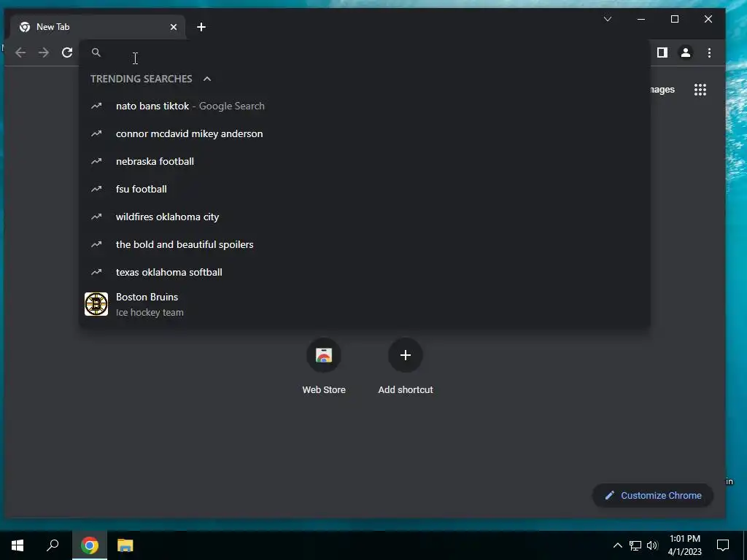
Task: Open the Windows Start menu
Action: point(18,545)
